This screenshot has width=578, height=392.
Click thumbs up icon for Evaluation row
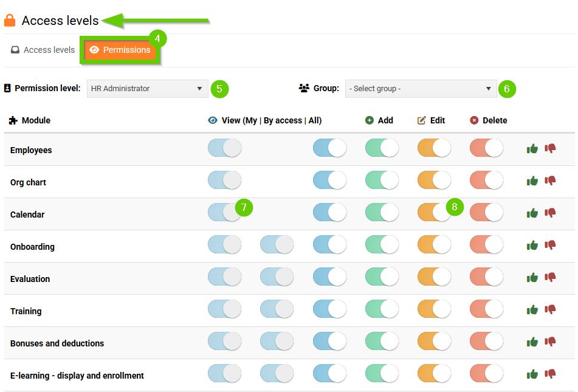[532, 277]
